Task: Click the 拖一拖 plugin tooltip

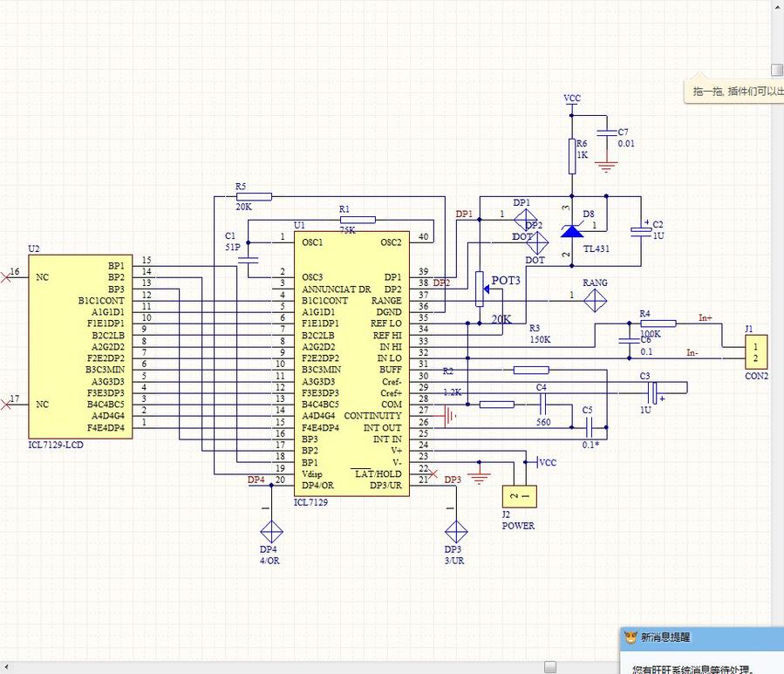Action: pos(734,91)
